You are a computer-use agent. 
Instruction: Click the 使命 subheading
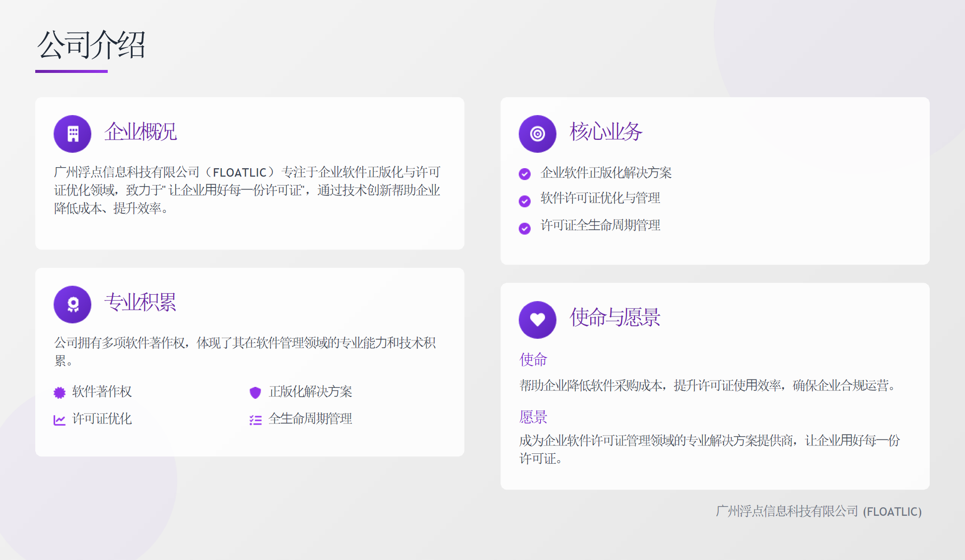(x=533, y=360)
